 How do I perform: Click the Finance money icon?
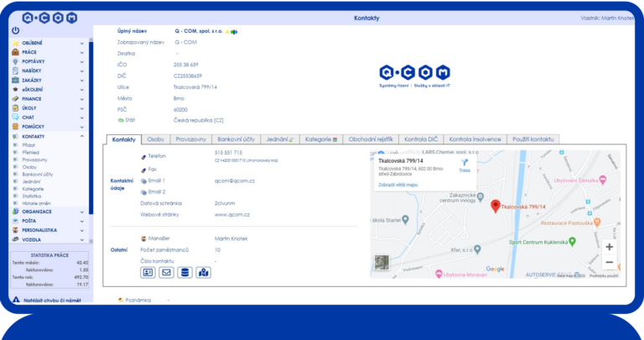click(x=16, y=99)
